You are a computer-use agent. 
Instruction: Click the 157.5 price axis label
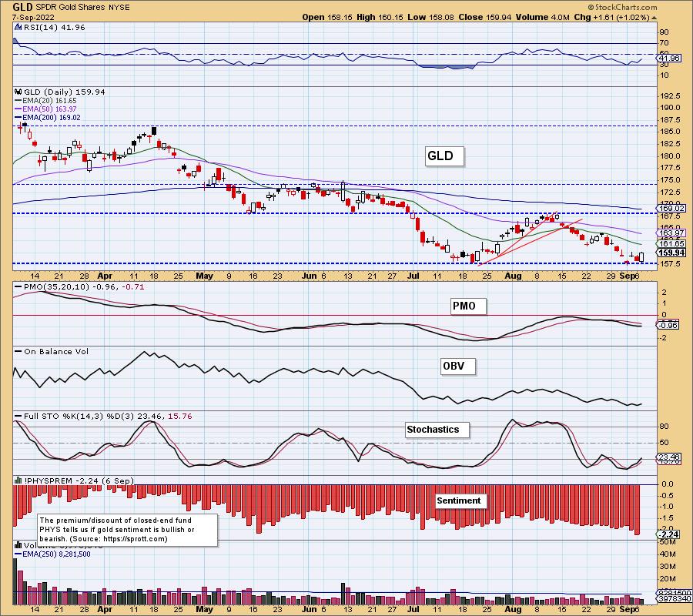(671, 264)
